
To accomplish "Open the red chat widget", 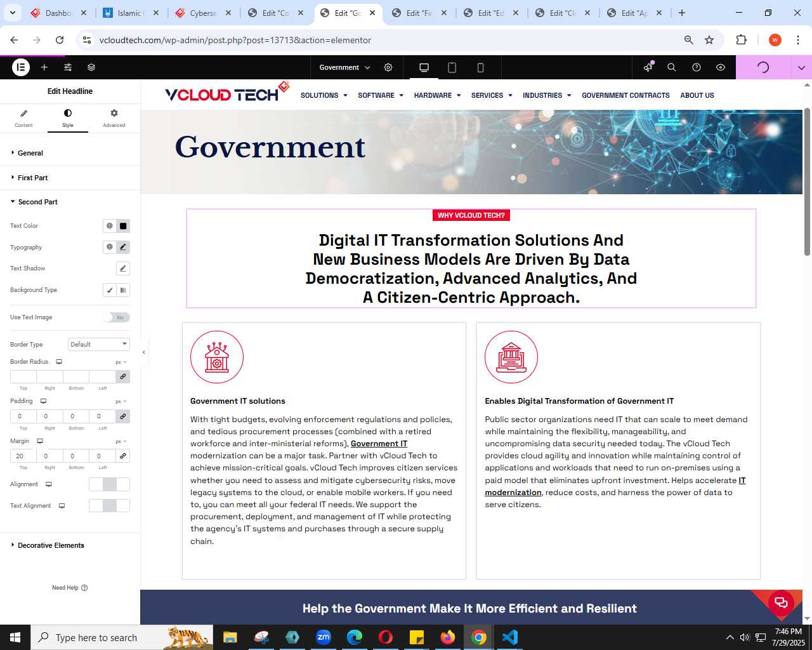I will [781, 602].
